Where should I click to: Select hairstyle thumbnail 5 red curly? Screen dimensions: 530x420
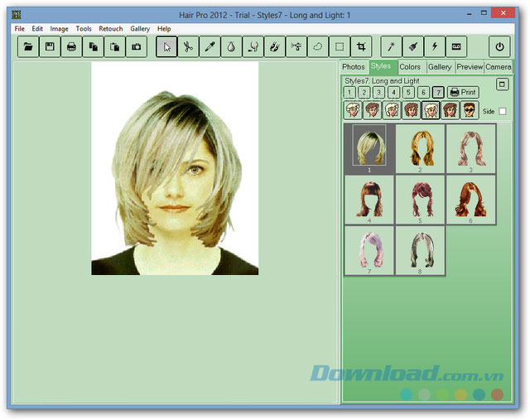[x=420, y=200]
